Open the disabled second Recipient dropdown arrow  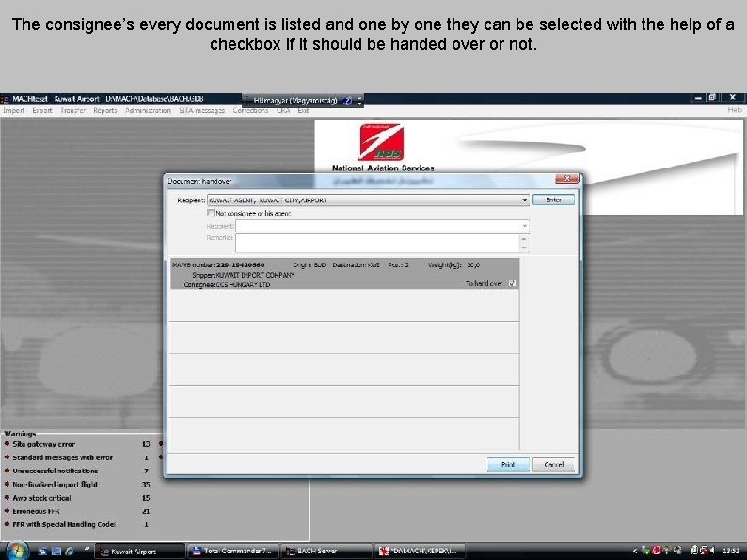pos(525,226)
